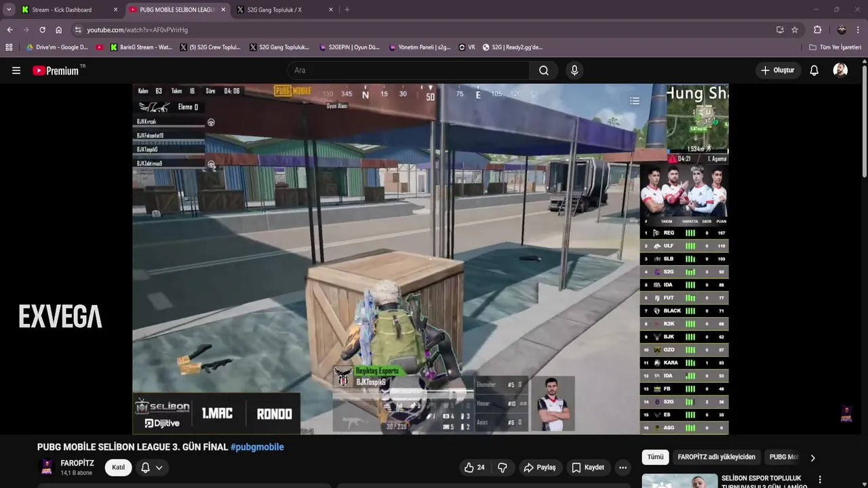
Task: Open tab search dropdown arrow
Action: [x=9, y=9]
